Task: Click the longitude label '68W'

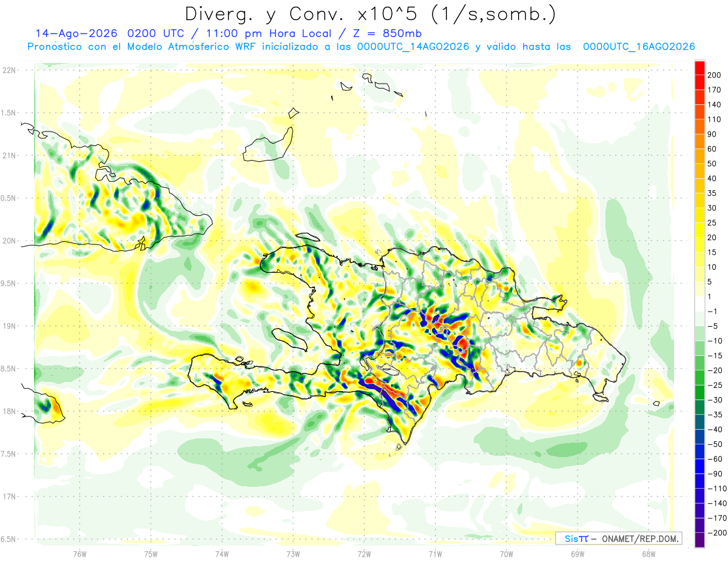Action: tap(648, 554)
